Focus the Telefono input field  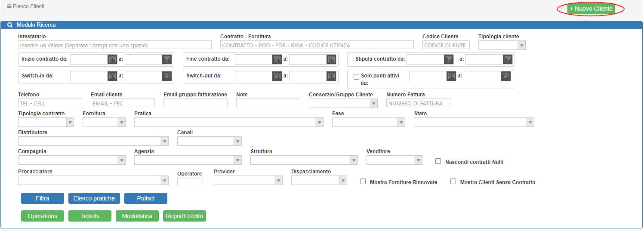tap(50, 103)
